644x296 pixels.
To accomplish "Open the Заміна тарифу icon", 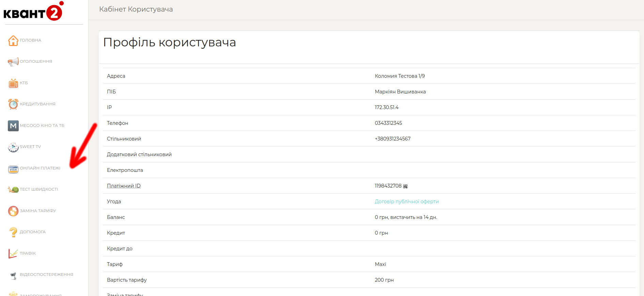I will pos(13,211).
